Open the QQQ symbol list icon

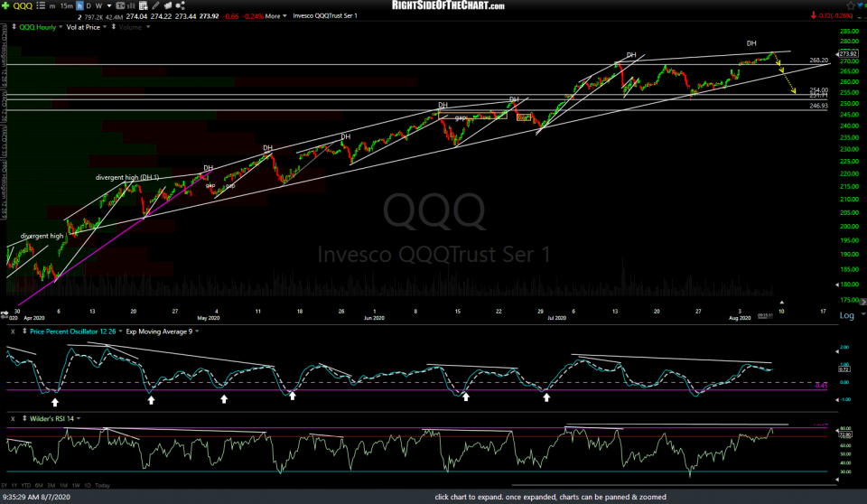[x=41, y=5]
